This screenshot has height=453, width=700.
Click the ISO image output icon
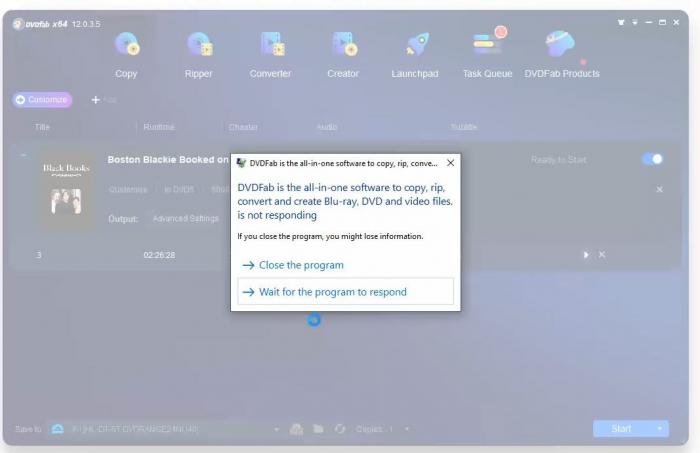296,429
